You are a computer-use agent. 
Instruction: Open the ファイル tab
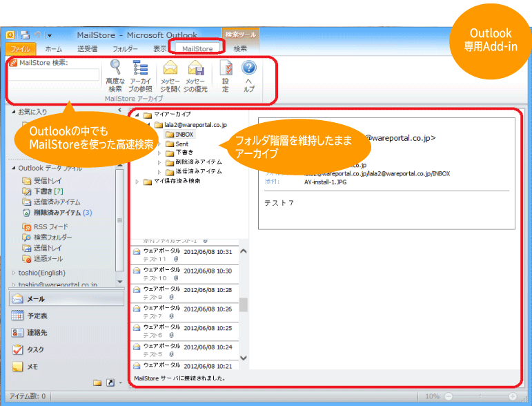point(21,49)
